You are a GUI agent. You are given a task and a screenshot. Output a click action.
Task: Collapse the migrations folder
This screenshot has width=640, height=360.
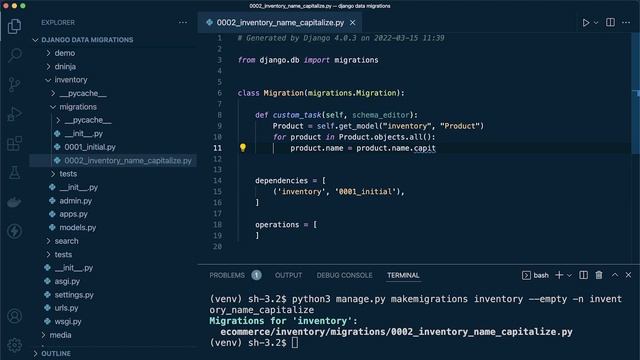coord(78,107)
